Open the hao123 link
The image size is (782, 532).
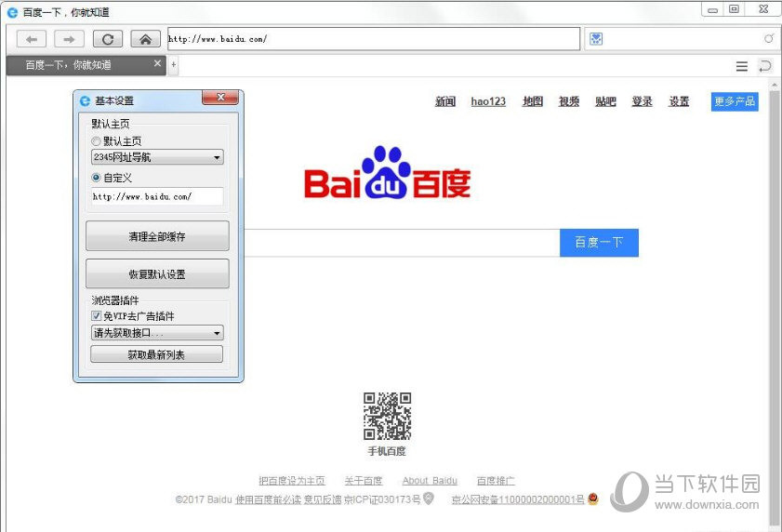[x=488, y=101]
